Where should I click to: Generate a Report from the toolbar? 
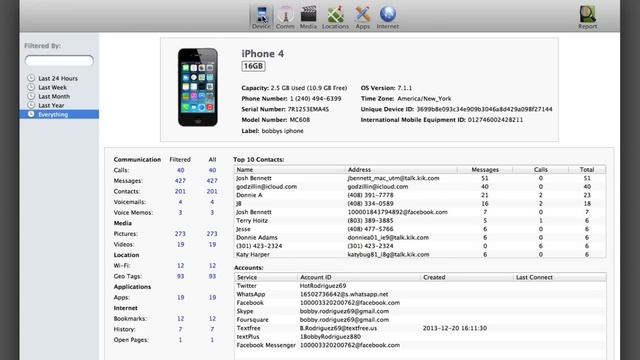point(587,18)
